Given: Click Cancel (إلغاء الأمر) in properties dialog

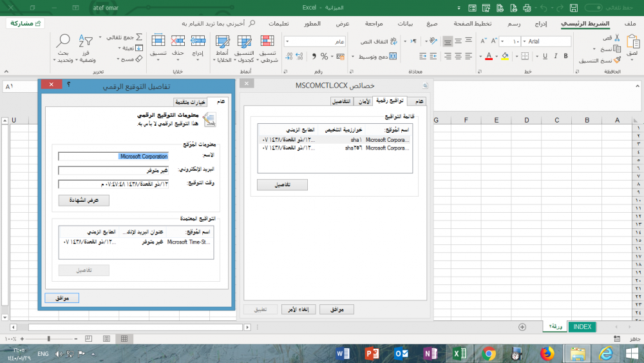Looking at the screenshot, I should point(299,309).
